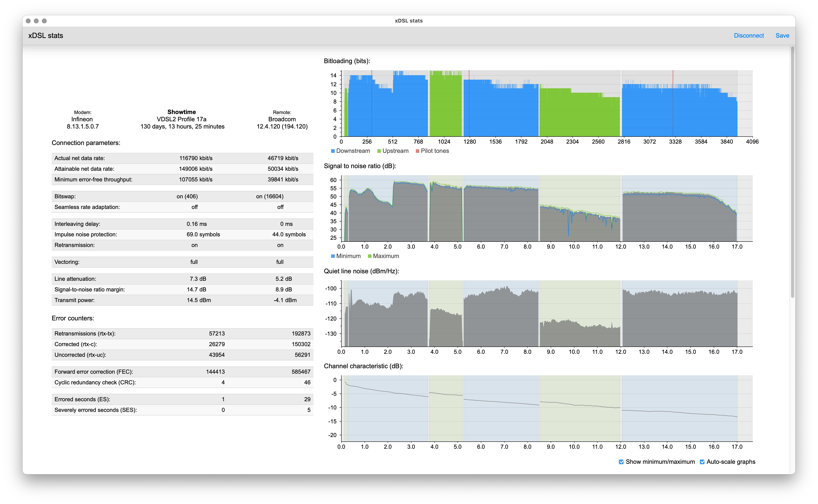
Task: Click the blue Downstream legend swatch
Action: pos(333,151)
